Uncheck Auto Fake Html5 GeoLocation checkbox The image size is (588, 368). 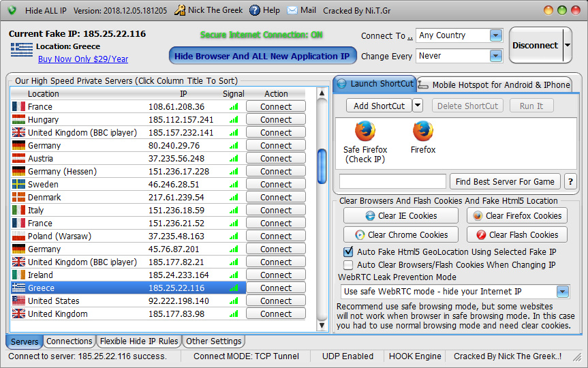pyautogui.click(x=348, y=251)
